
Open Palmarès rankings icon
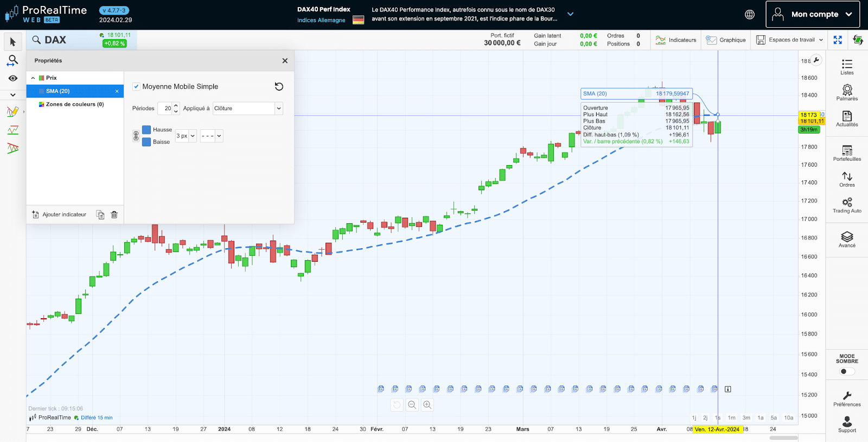[847, 92]
